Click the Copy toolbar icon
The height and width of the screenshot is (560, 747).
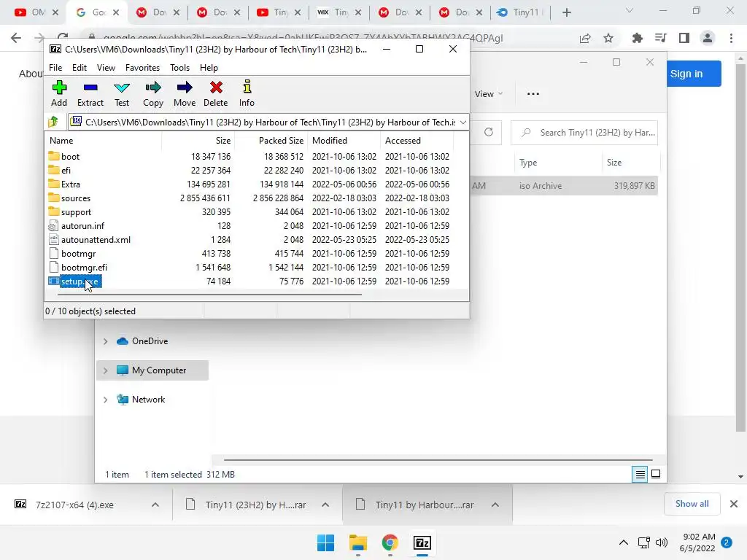tap(153, 93)
